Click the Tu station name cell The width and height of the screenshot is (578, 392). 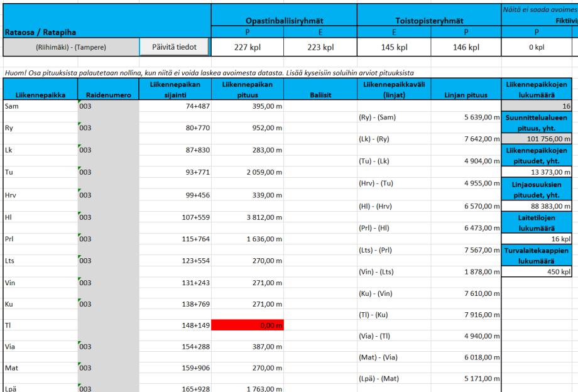tap(41, 172)
